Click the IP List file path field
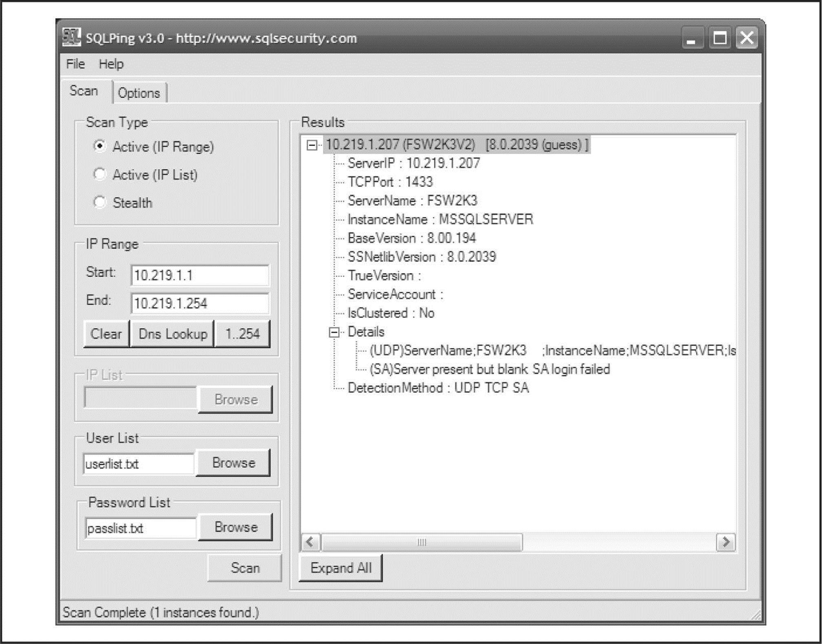 click(x=141, y=398)
